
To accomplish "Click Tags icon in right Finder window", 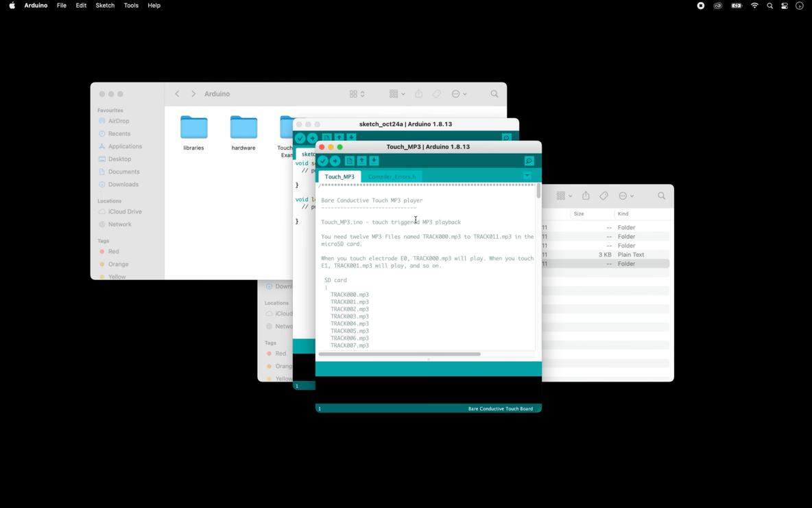I will point(604,196).
